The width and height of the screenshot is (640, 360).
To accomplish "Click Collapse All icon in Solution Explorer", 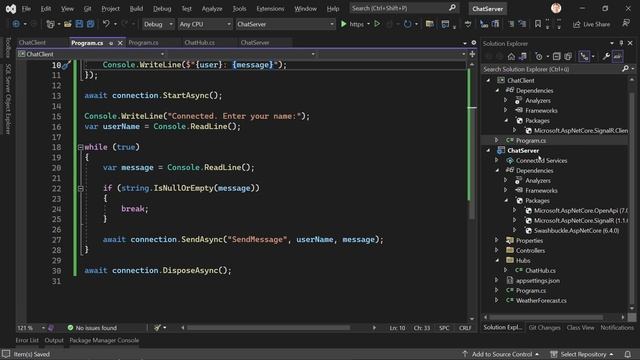I will (x=557, y=56).
